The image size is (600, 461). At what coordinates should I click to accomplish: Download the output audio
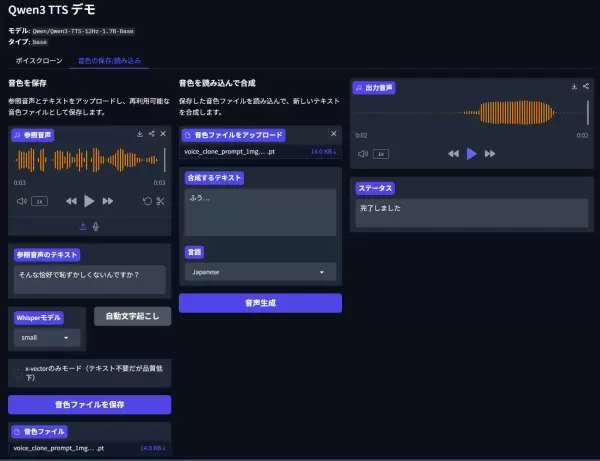(x=574, y=86)
